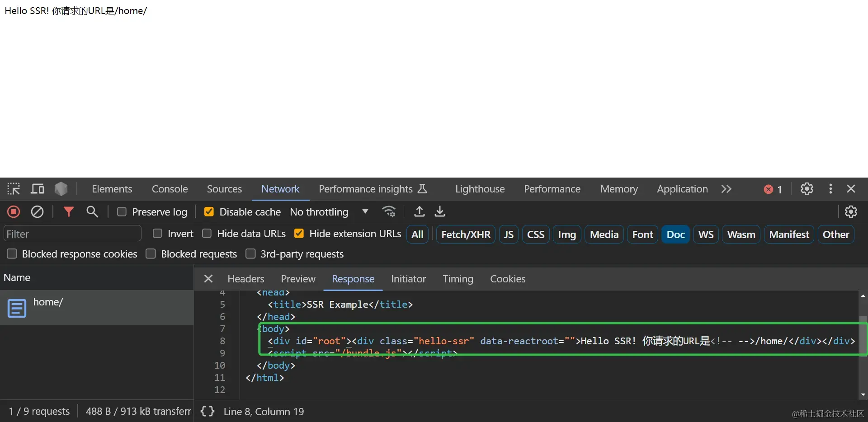Pretty print response with braces icon
This screenshot has height=422, width=868.
pyautogui.click(x=208, y=411)
